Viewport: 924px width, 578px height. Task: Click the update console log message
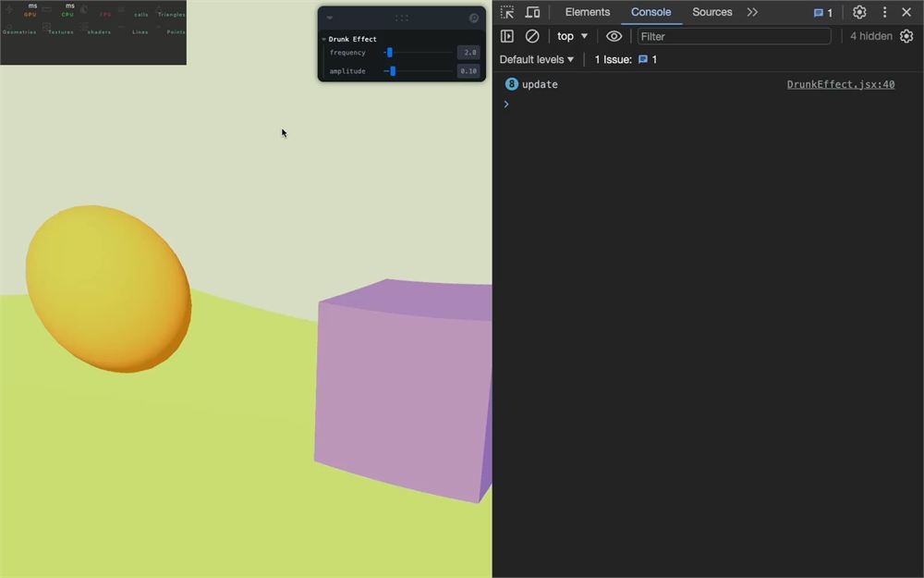[540, 84]
